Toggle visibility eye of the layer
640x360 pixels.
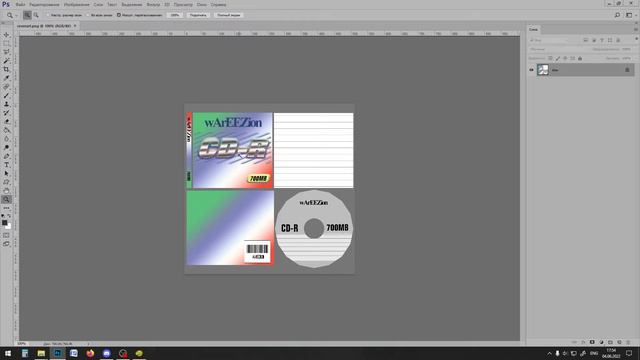[x=531, y=70]
